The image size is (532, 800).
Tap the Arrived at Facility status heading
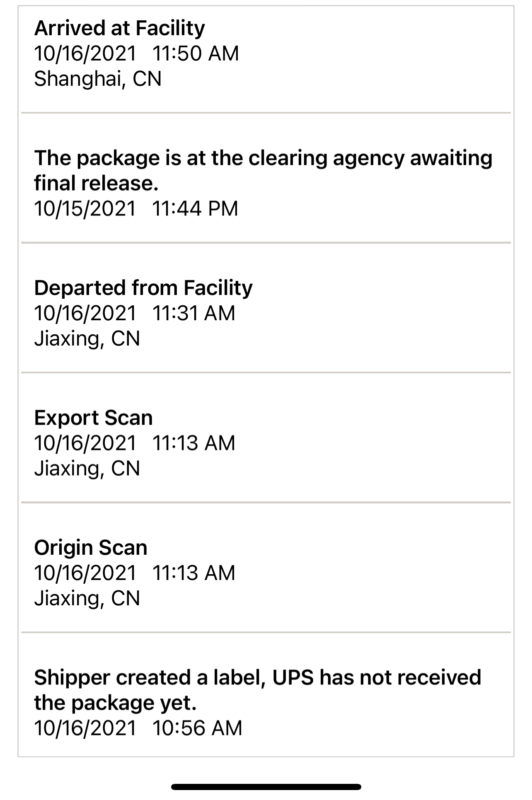point(119,28)
